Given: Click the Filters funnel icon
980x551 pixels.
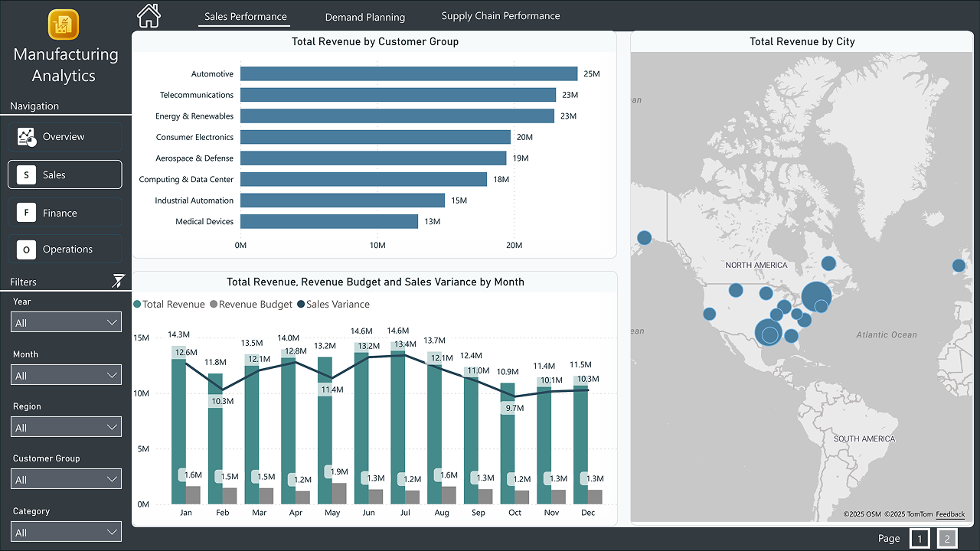Looking at the screenshot, I should tap(119, 280).
